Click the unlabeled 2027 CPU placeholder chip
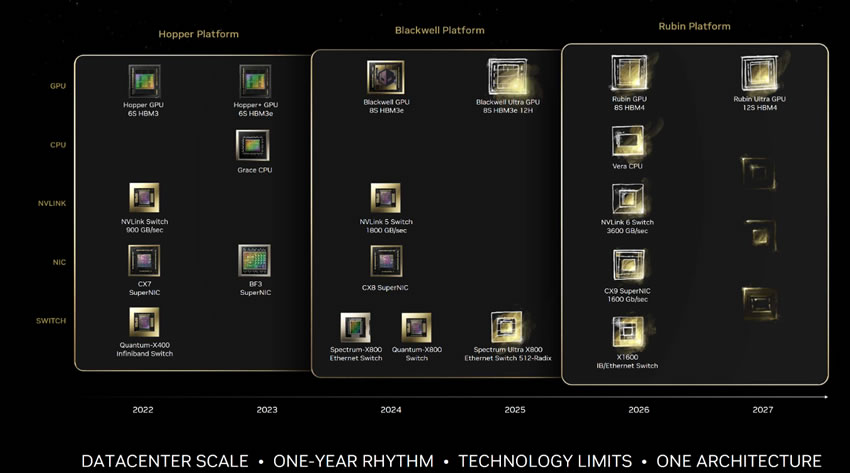Viewport: 850px width, 473px height. (759, 173)
